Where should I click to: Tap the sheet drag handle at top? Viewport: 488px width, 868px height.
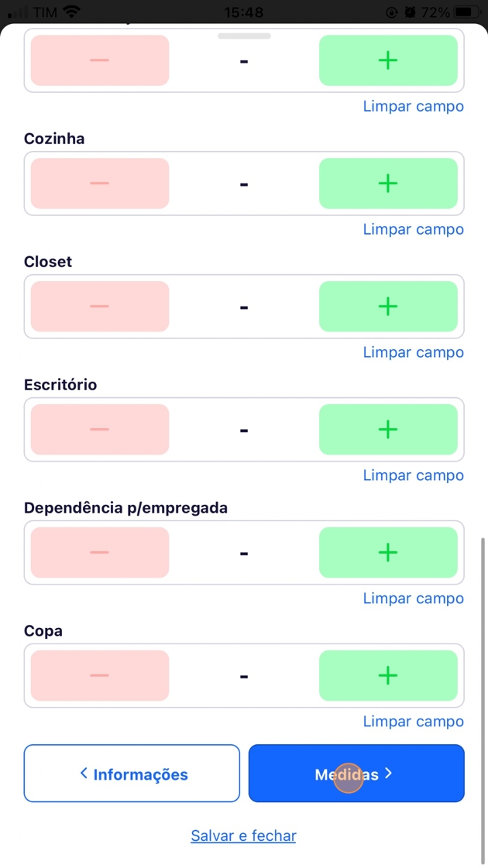[244, 36]
